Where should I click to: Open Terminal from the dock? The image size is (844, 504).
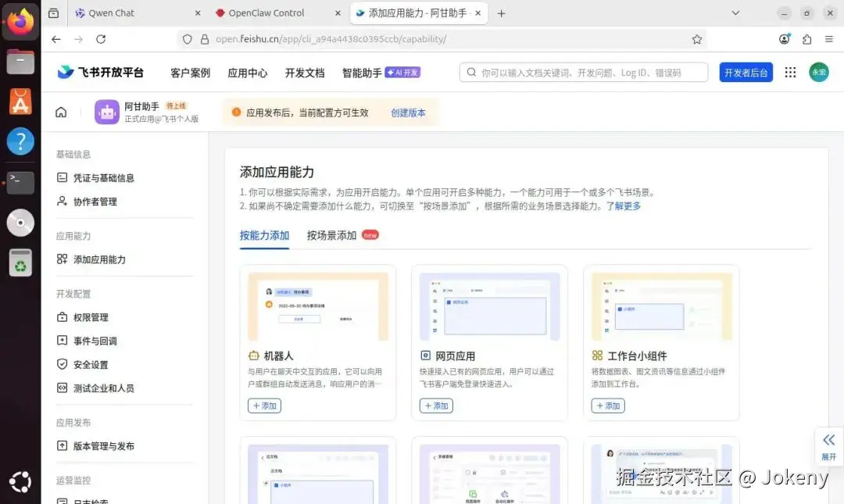point(20,183)
